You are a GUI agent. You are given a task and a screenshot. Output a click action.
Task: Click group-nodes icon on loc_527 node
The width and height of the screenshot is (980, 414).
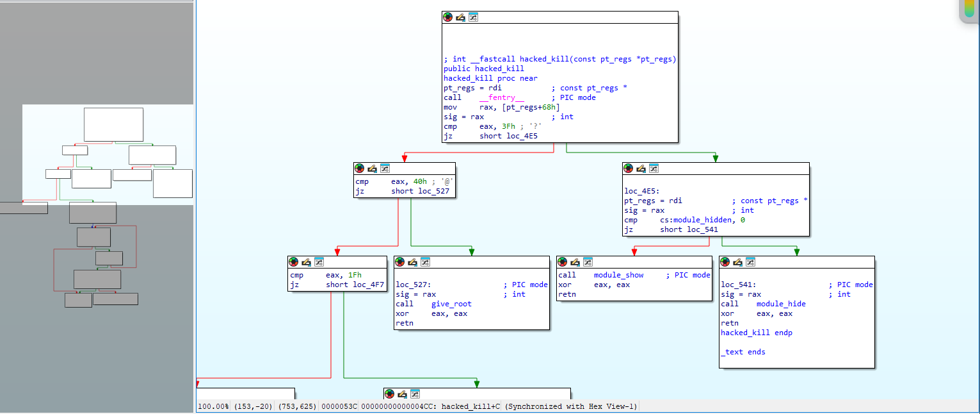tap(425, 261)
